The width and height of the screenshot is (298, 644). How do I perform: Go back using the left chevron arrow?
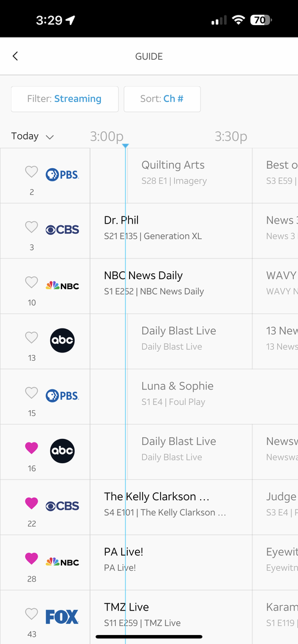coord(16,56)
